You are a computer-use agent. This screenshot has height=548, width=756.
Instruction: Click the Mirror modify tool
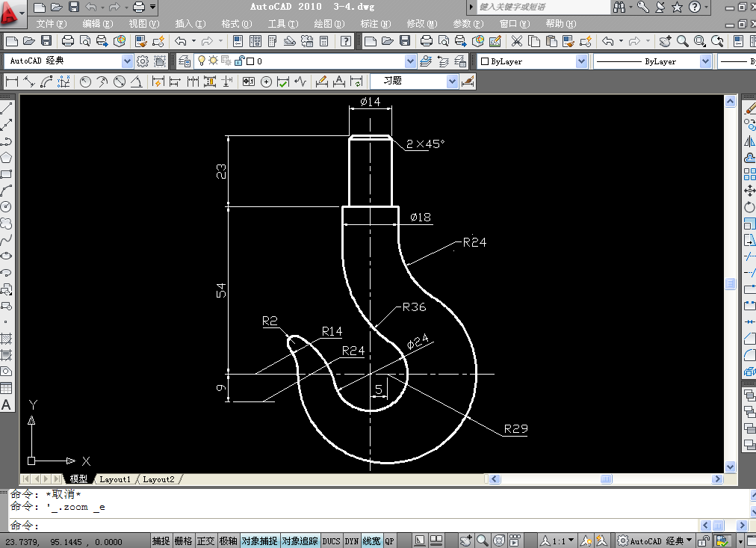749,141
